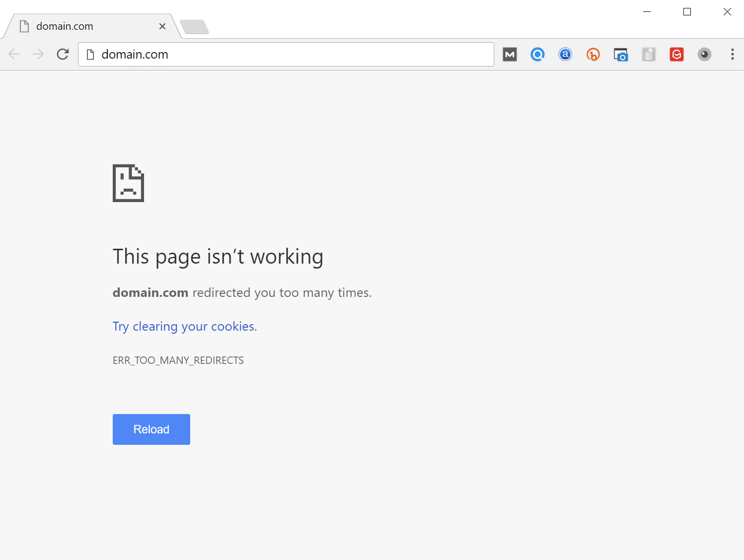Go back to the previous page
Image resolution: width=744 pixels, height=560 pixels.
click(14, 54)
